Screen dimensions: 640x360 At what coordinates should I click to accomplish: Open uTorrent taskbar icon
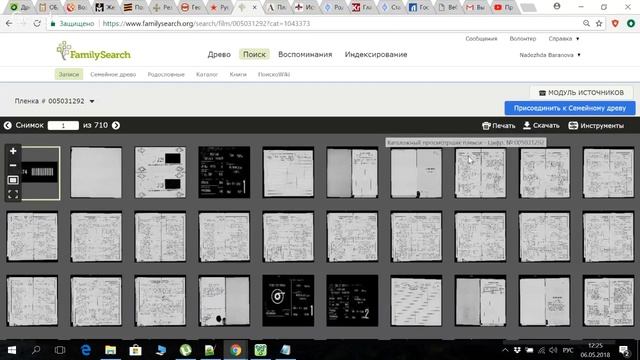pos(186,350)
